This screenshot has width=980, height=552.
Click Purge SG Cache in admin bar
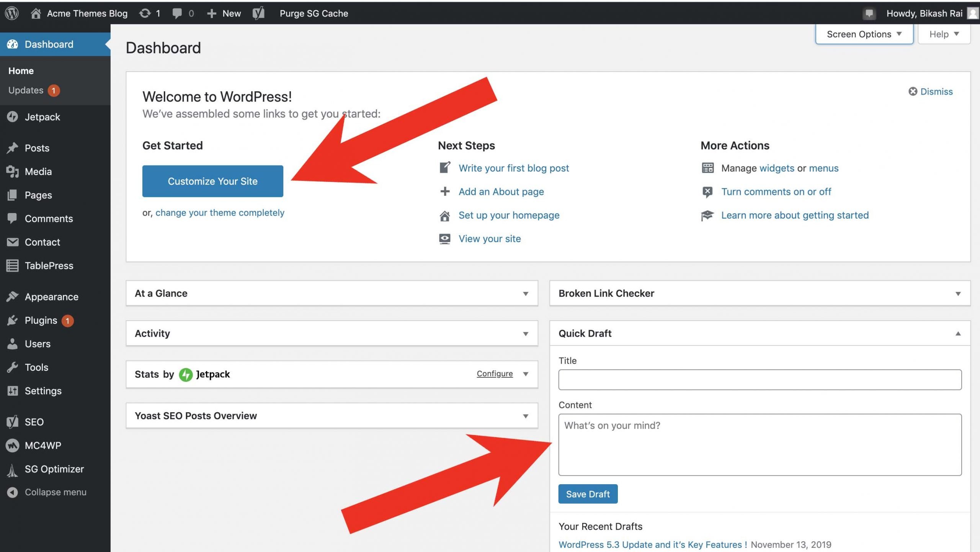tap(314, 13)
